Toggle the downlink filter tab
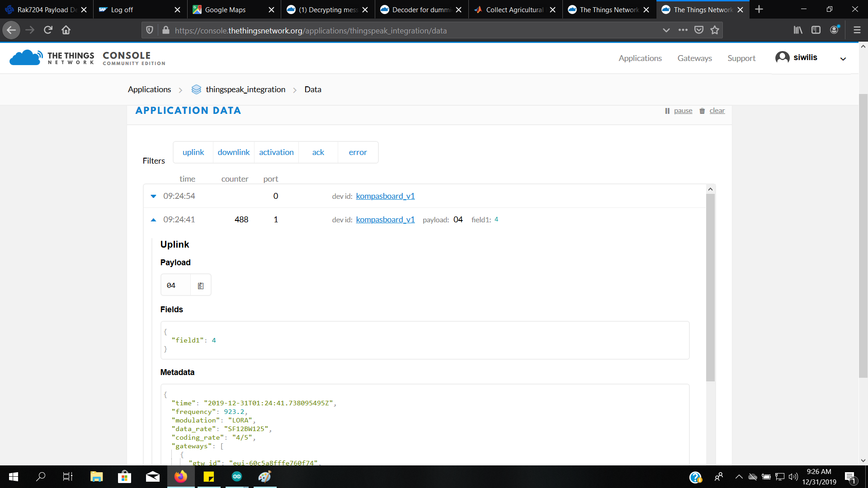Viewport: 868px width, 488px height. click(x=232, y=152)
